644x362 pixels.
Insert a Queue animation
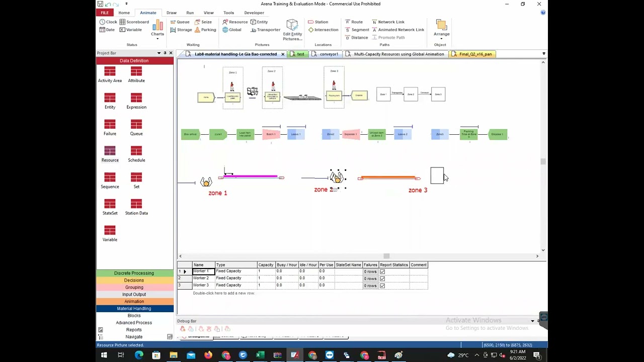coord(180,22)
